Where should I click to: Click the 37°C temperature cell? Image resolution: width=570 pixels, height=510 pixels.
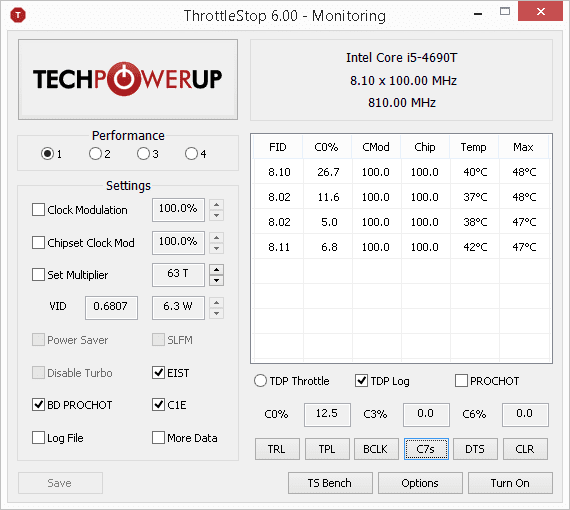(475, 197)
